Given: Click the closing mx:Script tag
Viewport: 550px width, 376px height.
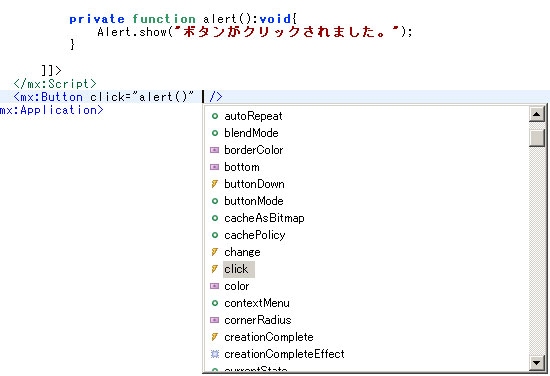Looking at the screenshot, I should (x=55, y=83).
